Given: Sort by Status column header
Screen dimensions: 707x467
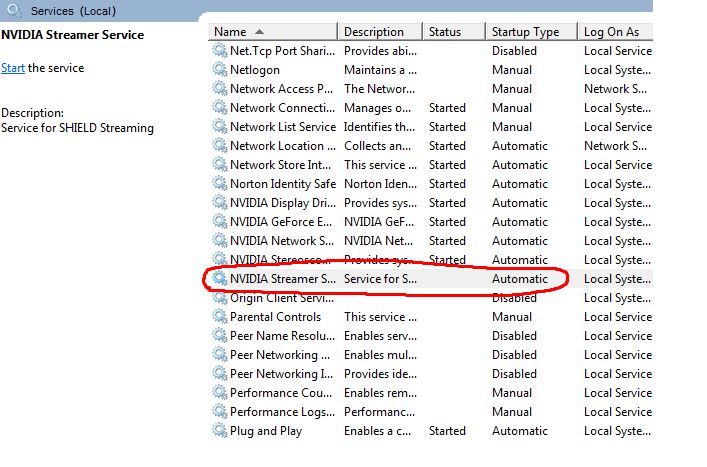Looking at the screenshot, I should click(454, 32).
